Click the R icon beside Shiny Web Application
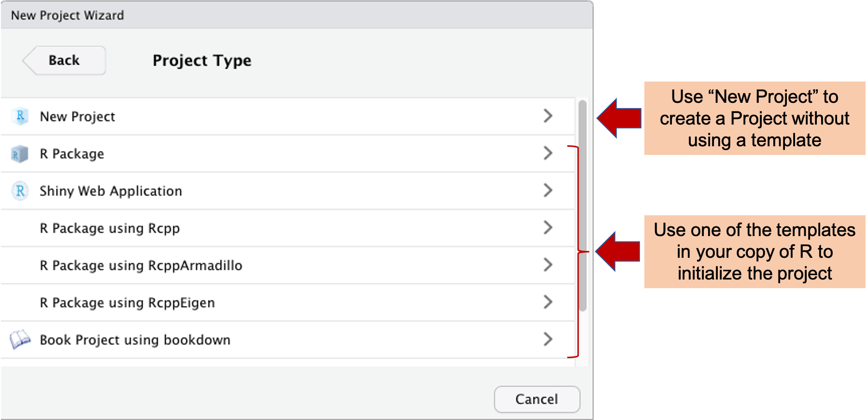Viewport: 868px width, 420px height. [x=20, y=191]
